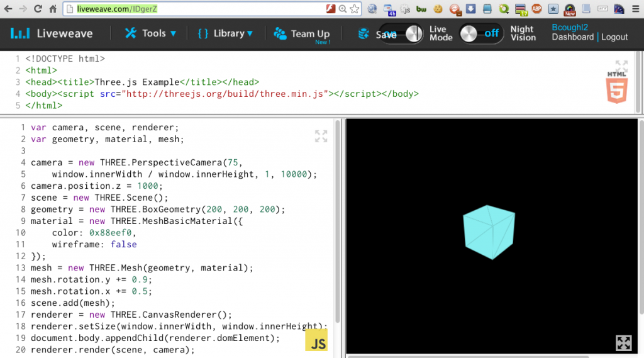Log out of Liveweave
This screenshot has height=358, width=644.
[614, 37]
